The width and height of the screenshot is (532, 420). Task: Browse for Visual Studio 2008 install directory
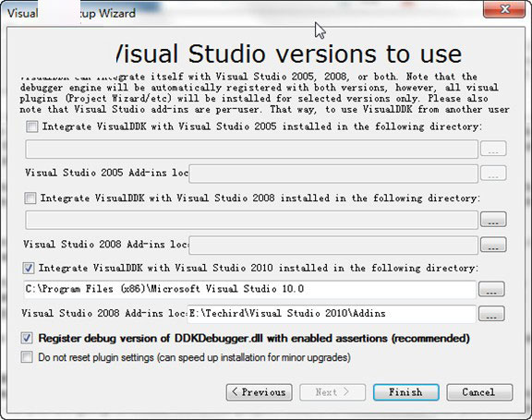pos(493,220)
